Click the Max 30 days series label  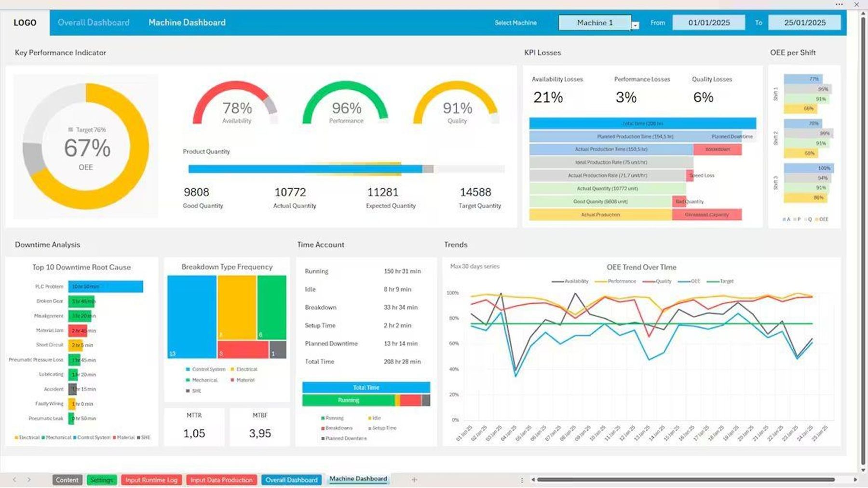pos(475,266)
